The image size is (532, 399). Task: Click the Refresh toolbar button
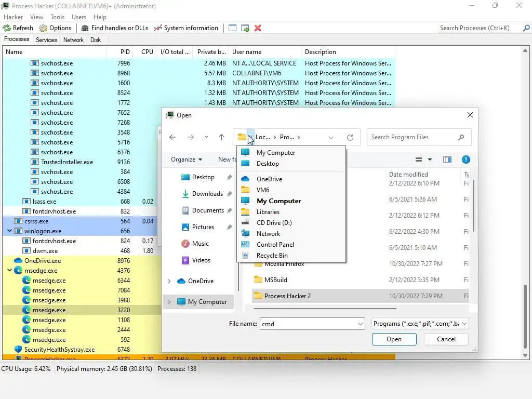click(x=18, y=28)
